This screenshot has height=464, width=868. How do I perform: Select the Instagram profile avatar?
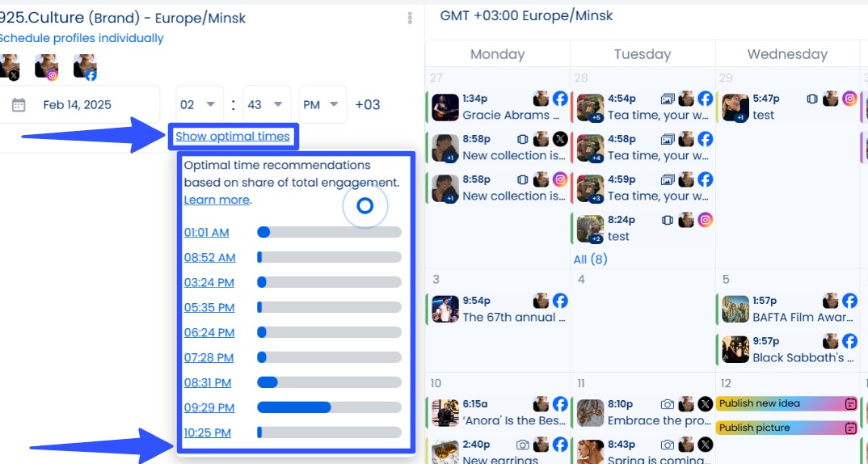click(x=47, y=67)
